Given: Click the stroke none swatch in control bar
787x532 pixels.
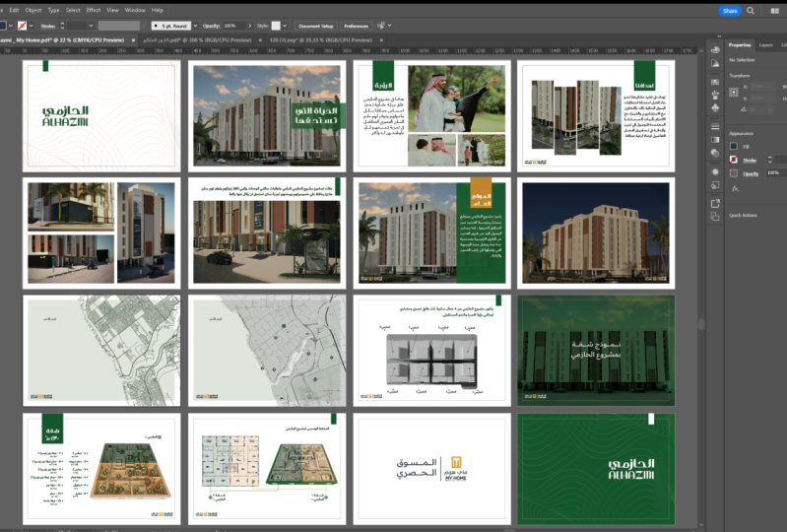Looking at the screenshot, I should [x=22, y=26].
